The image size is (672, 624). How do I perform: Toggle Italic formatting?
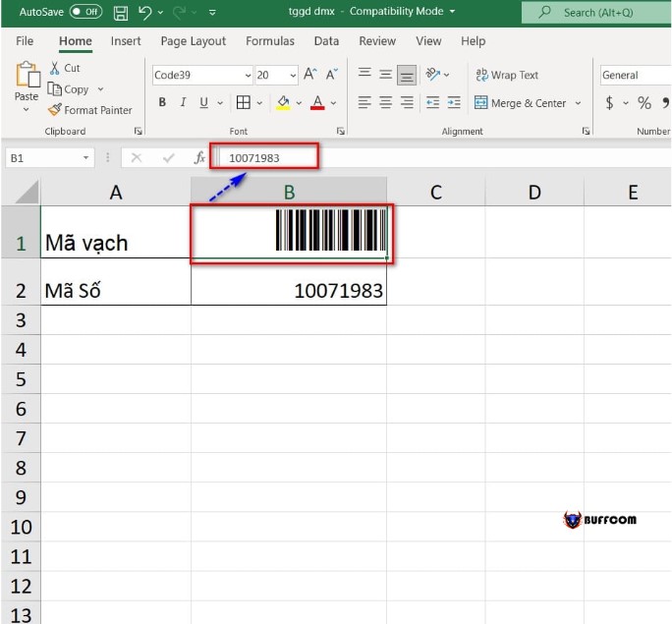click(x=183, y=102)
